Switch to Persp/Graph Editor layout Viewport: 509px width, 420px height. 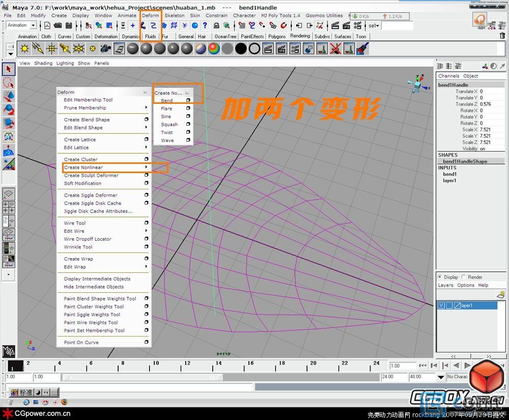point(9,235)
